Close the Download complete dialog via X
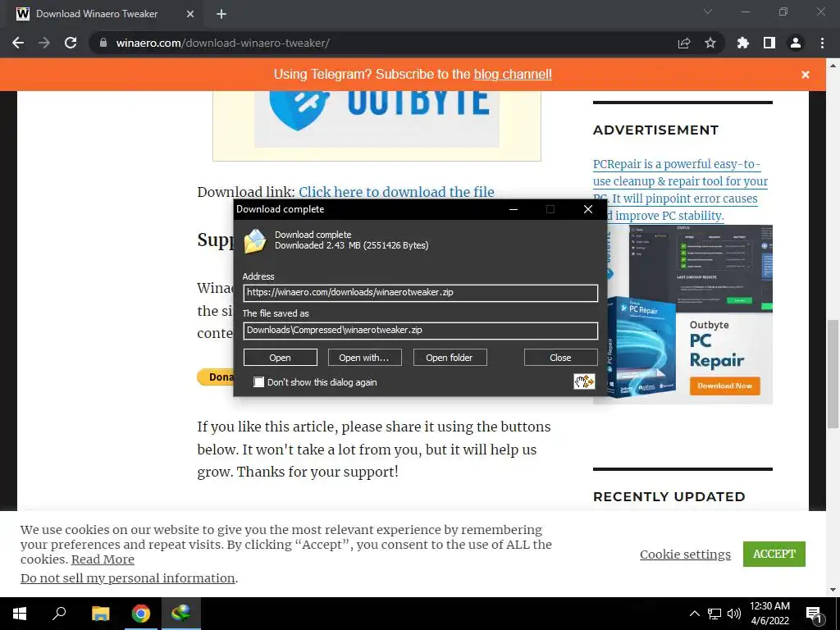This screenshot has height=630, width=840. click(x=587, y=209)
